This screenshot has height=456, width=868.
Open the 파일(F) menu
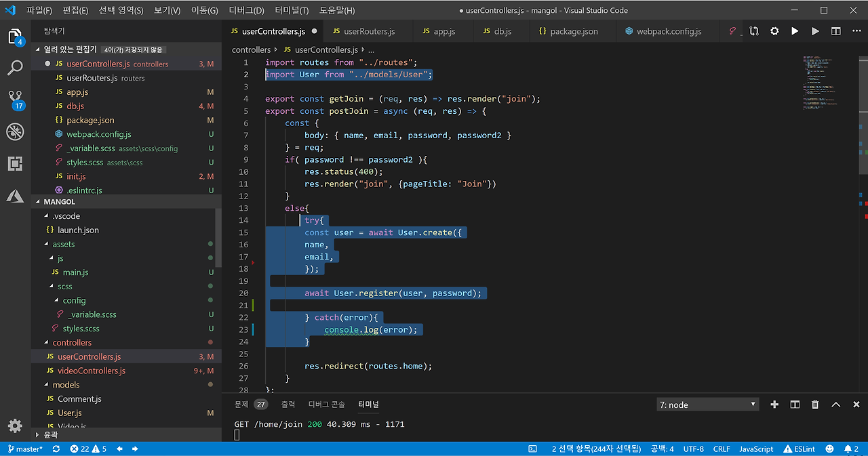click(39, 11)
